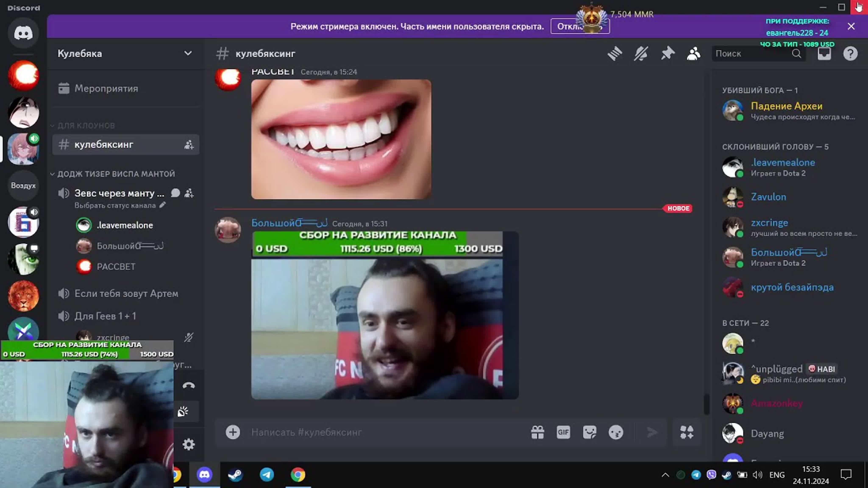Open chat of Зевс через манту voice channel

[175, 193]
